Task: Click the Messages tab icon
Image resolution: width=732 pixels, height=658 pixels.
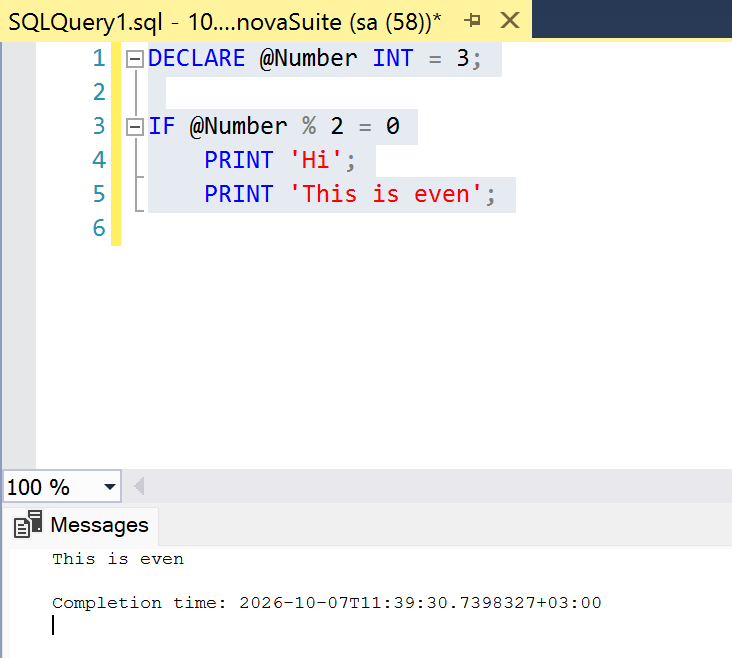Action: (x=28, y=524)
